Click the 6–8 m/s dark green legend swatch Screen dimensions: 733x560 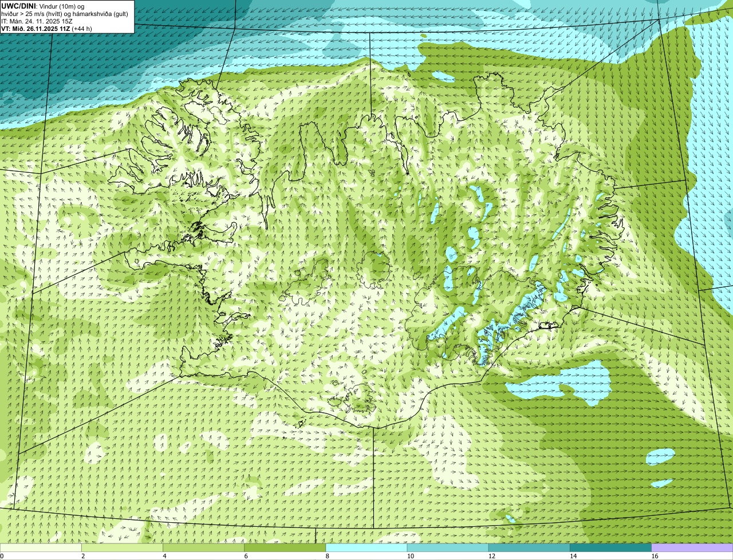pos(285,547)
